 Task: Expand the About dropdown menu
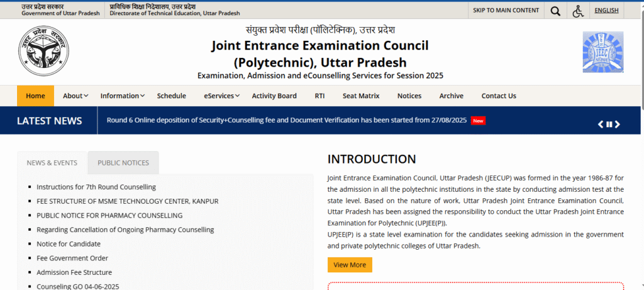pyautogui.click(x=75, y=96)
